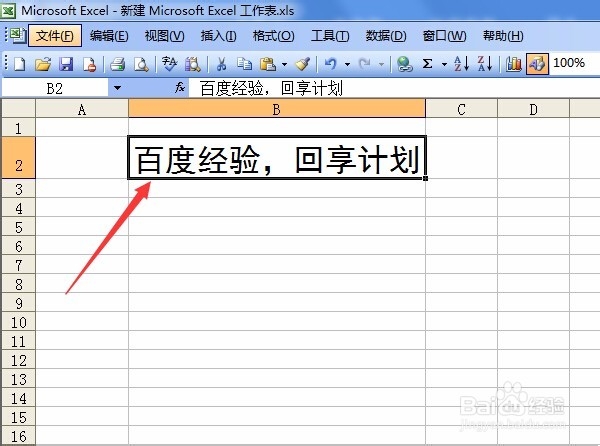Image resolution: width=600 pixels, height=446 pixels.
Task: Select cell B2 containing 百度经验，回享计划
Action: coord(277,158)
